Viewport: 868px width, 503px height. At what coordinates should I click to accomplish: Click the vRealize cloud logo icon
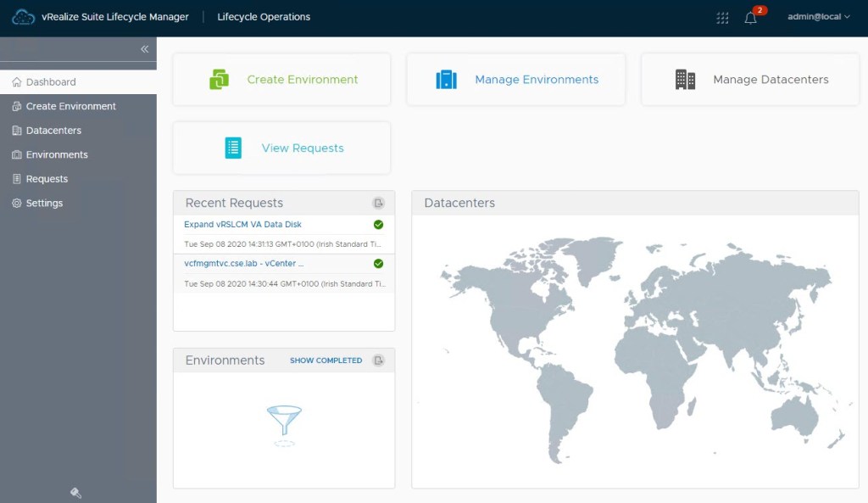pyautogui.click(x=23, y=17)
